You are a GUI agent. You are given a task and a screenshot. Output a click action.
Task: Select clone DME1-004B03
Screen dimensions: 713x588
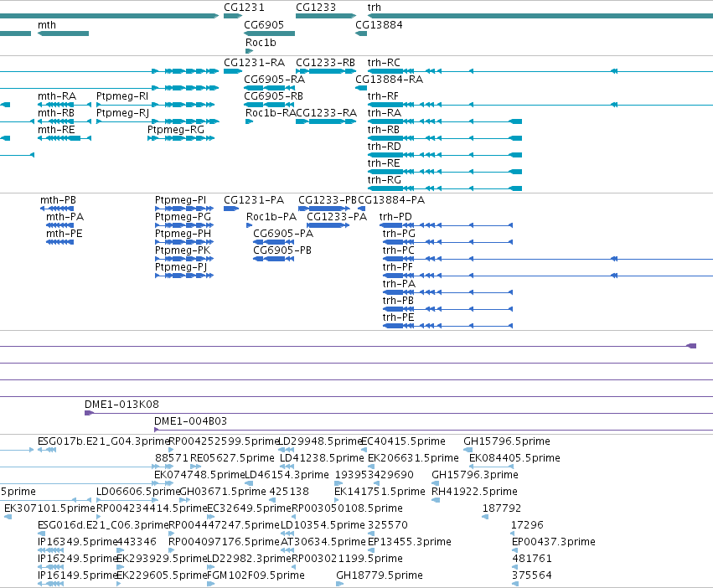pos(434,430)
